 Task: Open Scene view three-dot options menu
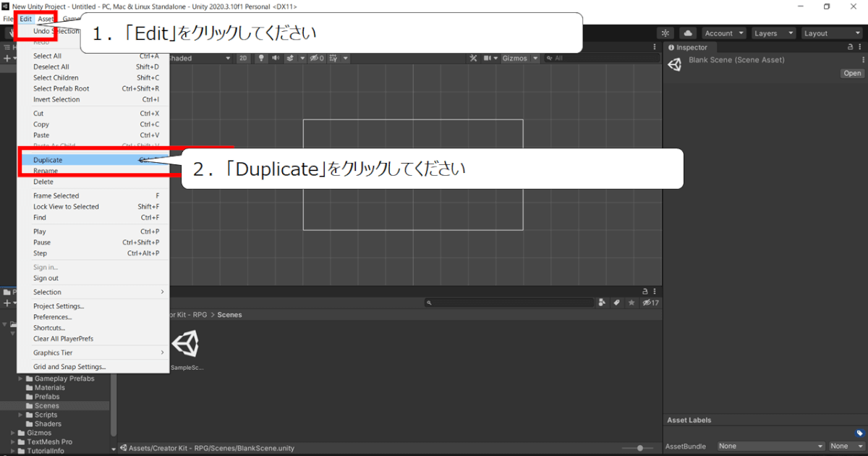pyautogui.click(x=654, y=47)
